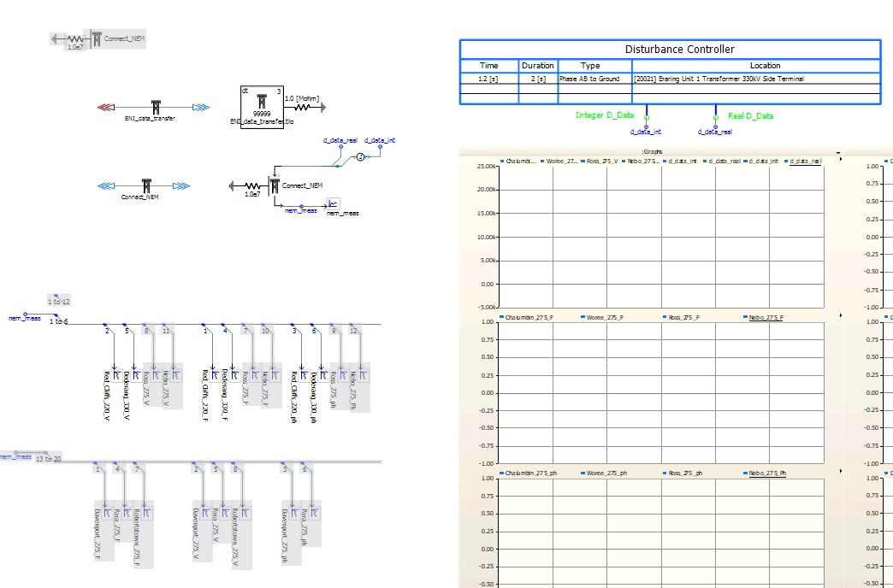893x588 pixels.
Task: Click the Disturbance Controller title
Action: tap(679, 50)
